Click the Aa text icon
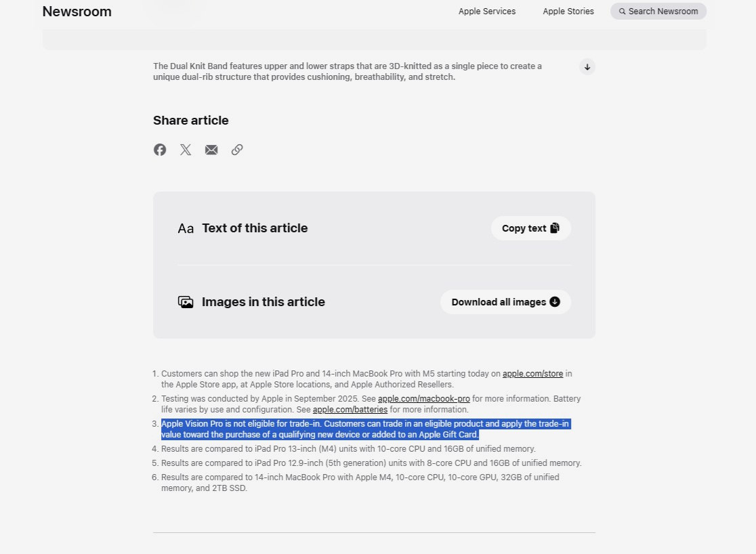This screenshot has height=554, width=756. tap(186, 229)
